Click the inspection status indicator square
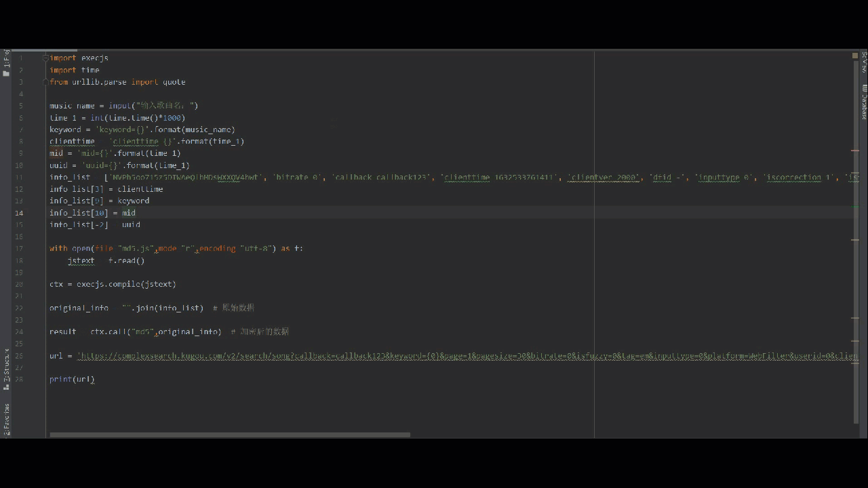 point(855,56)
